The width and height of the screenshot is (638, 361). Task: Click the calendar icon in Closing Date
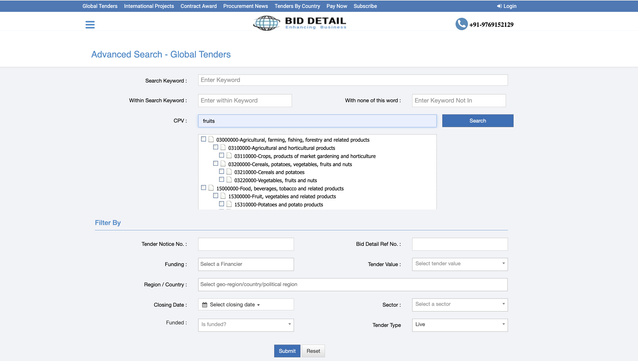[x=205, y=305]
